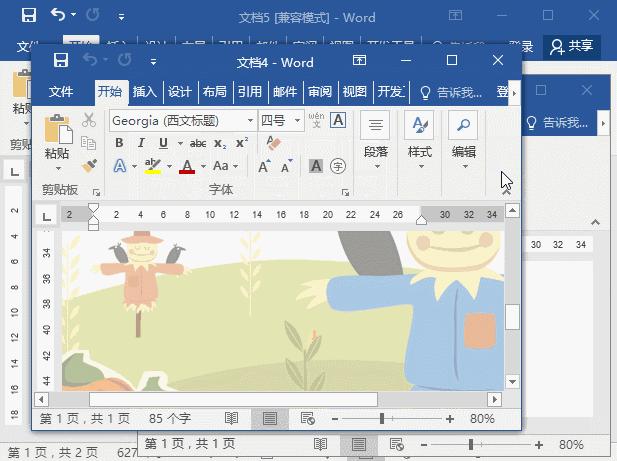Save document in 文档4 window
The image size is (617, 461).
[x=61, y=61]
